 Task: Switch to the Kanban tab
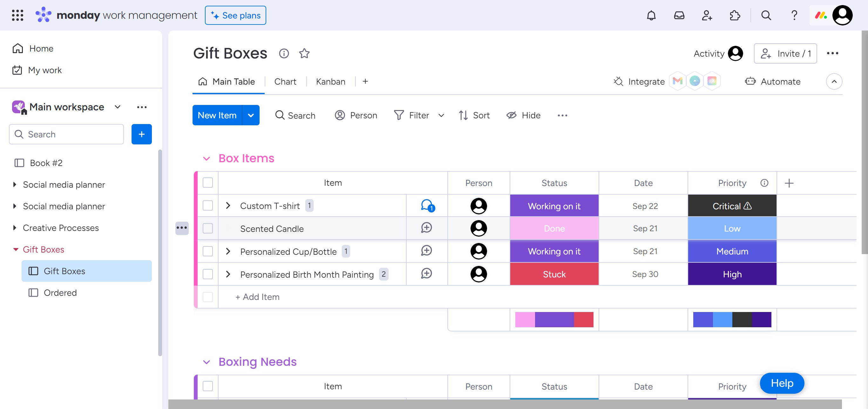coord(330,82)
